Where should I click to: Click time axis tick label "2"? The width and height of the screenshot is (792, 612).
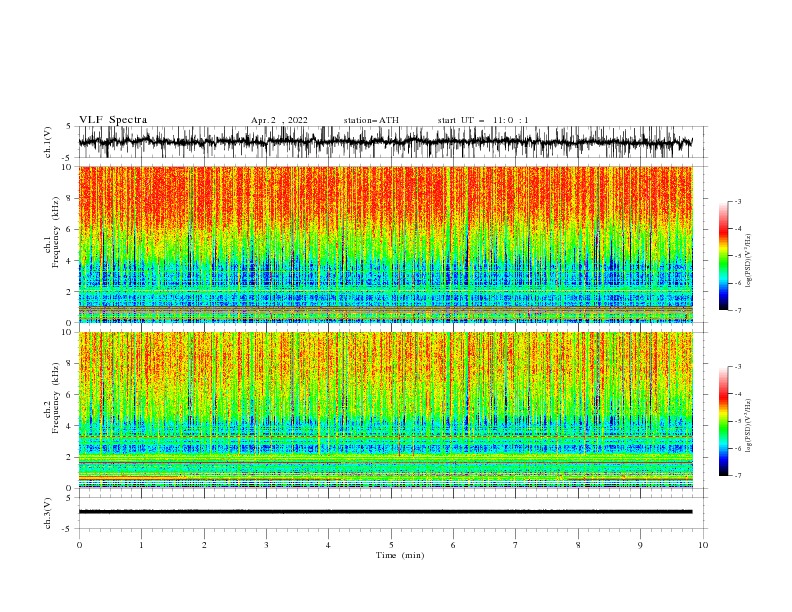click(x=204, y=545)
